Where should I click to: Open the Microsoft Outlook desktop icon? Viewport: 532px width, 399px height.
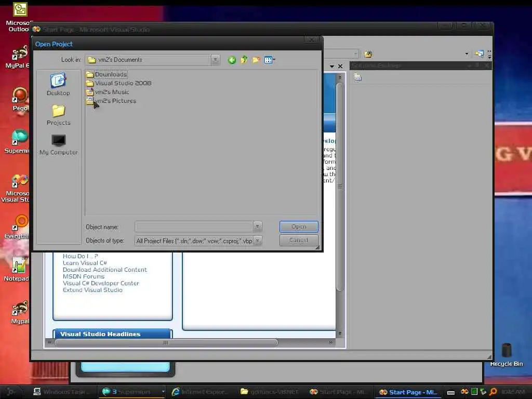pyautogui.click(x=19, y=17)
